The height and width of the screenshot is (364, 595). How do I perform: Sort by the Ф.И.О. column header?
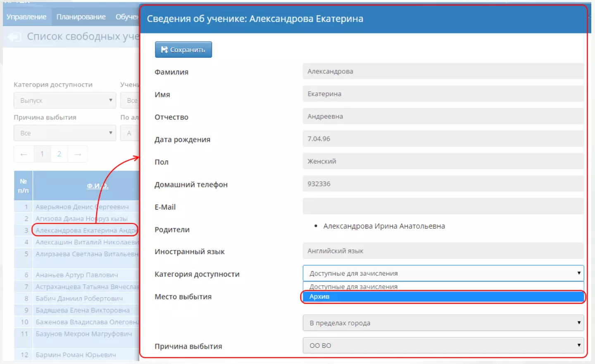tap(98, 186)
